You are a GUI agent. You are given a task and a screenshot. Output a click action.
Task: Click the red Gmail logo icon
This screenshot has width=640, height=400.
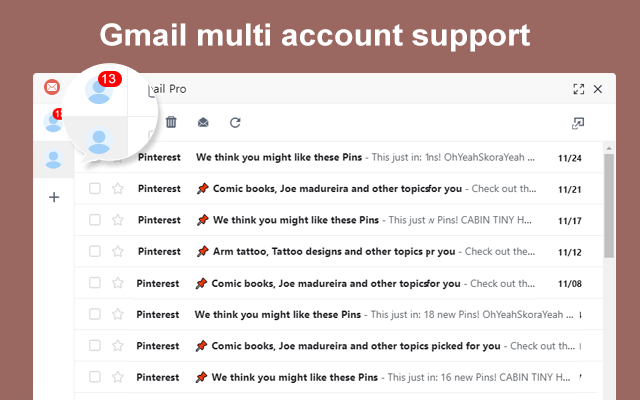[x=52, y=87]
